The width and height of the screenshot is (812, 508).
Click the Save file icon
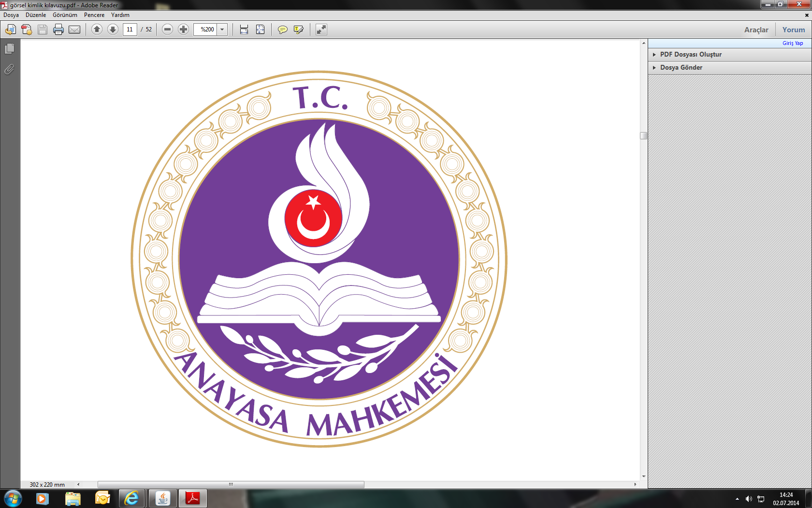[x=43, y=30]
